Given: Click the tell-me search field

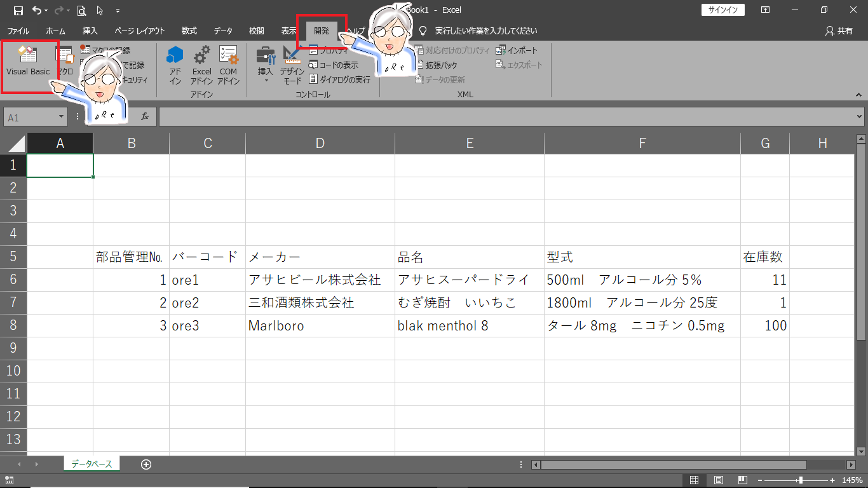Looking at the screenshot, I should click(x=486, y=30).
